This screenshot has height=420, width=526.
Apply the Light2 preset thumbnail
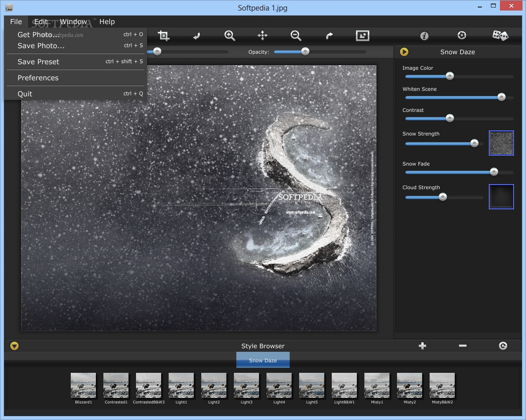(214, 385)
